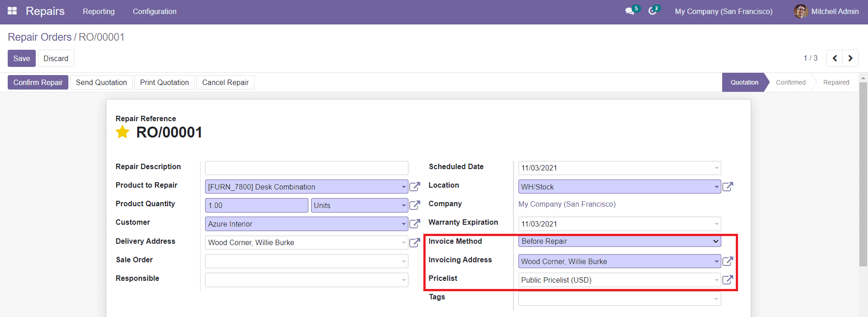Image resolution: width=868 pixels, height=317 pixels.
Task: Go to previous record arrow
Action: (834, 58)
